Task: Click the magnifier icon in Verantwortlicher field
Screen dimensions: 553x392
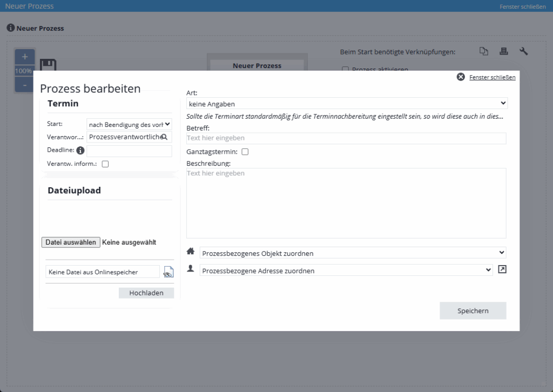Action: pyautogui.click(x=164, y=137)
